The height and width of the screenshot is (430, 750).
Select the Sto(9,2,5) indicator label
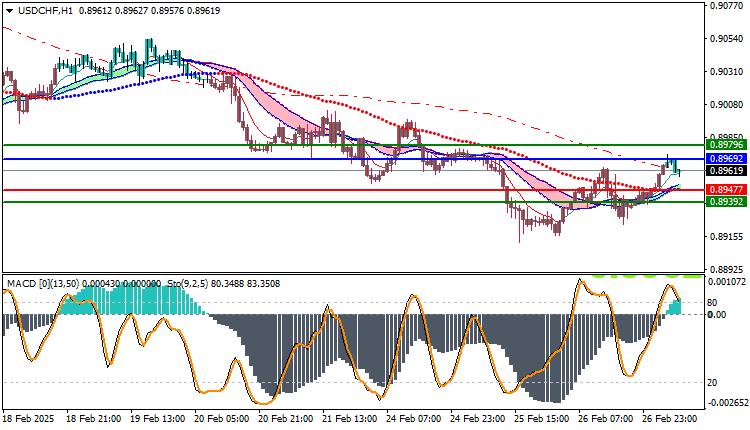[x=186, y=284]
